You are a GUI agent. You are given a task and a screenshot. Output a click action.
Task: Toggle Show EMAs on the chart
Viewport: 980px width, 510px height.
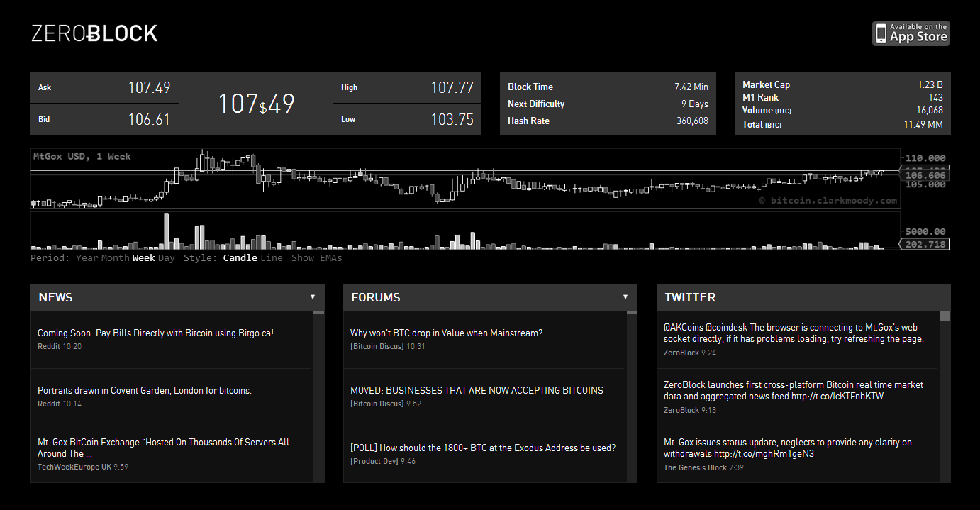[317, 258]
